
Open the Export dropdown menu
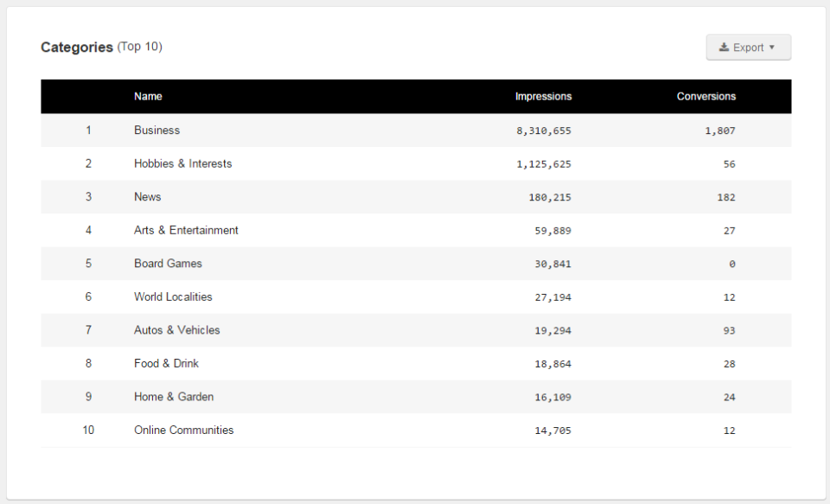click(x=749, y=47)
